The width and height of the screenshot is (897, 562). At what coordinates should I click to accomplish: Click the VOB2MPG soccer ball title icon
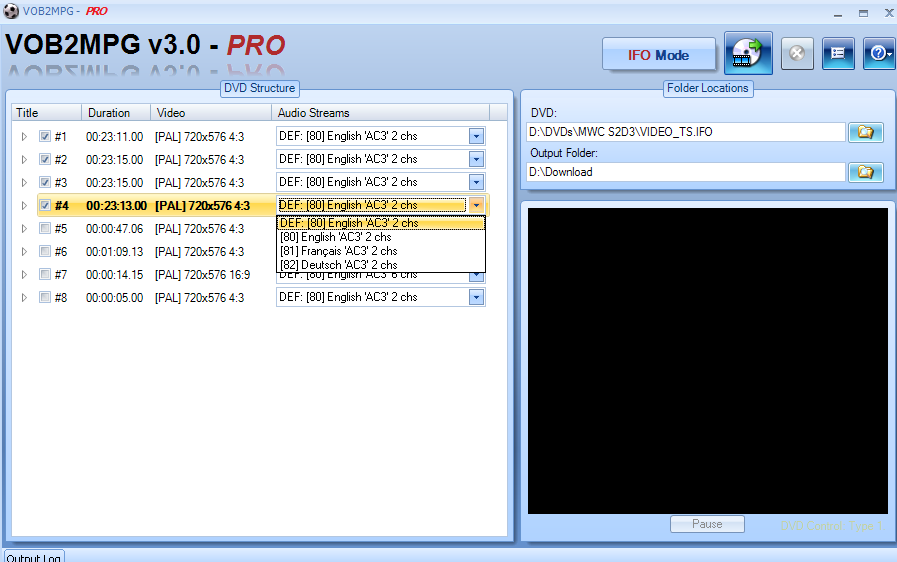click(11, 11)
